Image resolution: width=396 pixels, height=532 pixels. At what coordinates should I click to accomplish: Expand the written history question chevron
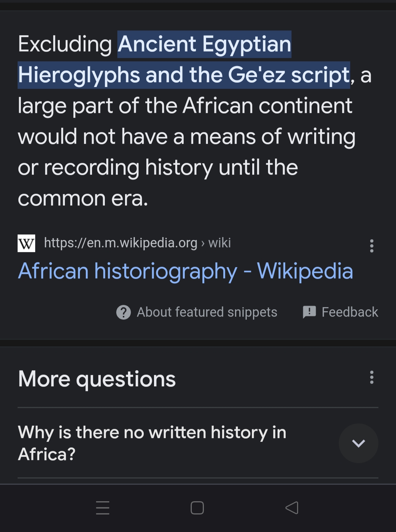(x=358, y=443)
